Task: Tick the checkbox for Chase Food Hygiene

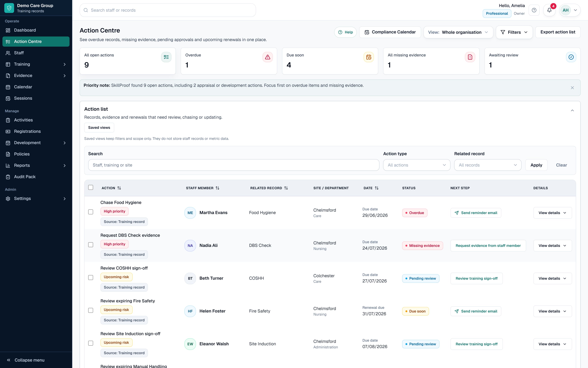Action: (91, 212)
